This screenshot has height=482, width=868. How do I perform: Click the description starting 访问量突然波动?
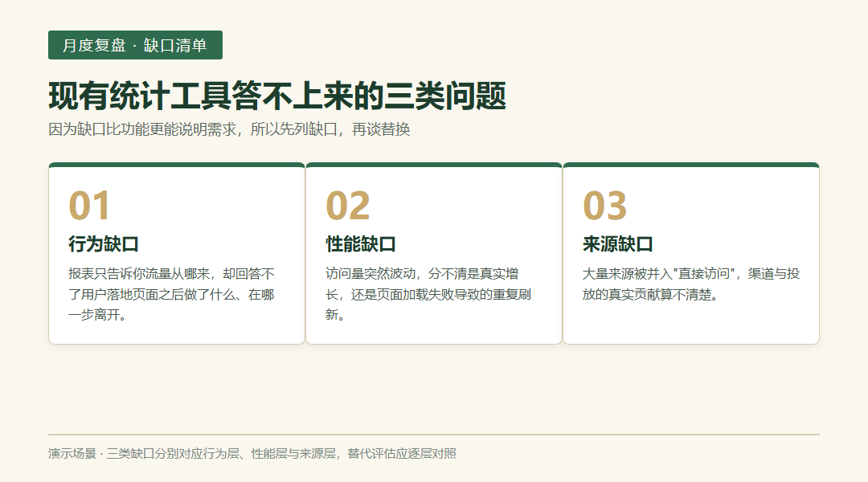point(428,294)
